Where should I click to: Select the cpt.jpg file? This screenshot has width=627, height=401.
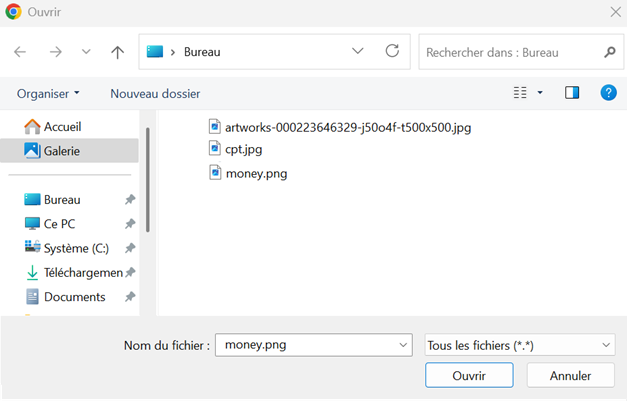(x=243, y=148)
